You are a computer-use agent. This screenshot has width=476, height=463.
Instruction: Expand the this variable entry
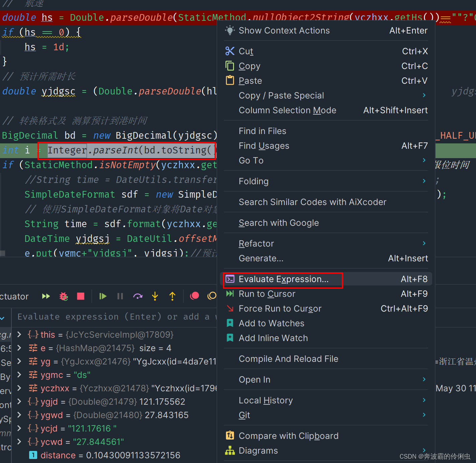pyautogui.click(x=19, y=334)
